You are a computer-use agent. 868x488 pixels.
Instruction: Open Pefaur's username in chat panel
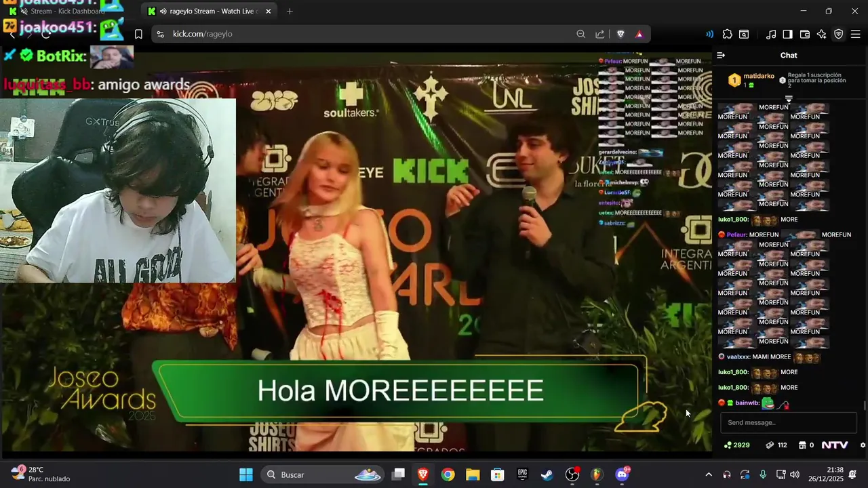pos(736,235)
